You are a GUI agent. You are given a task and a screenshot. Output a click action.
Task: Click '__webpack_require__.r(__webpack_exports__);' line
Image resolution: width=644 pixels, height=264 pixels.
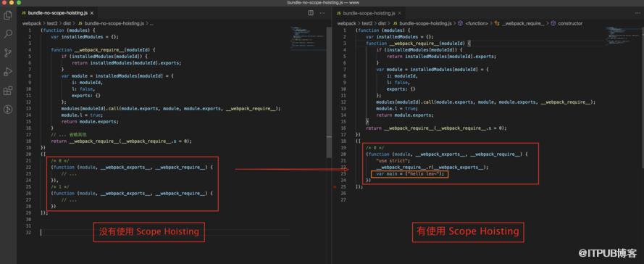point(432,168)
